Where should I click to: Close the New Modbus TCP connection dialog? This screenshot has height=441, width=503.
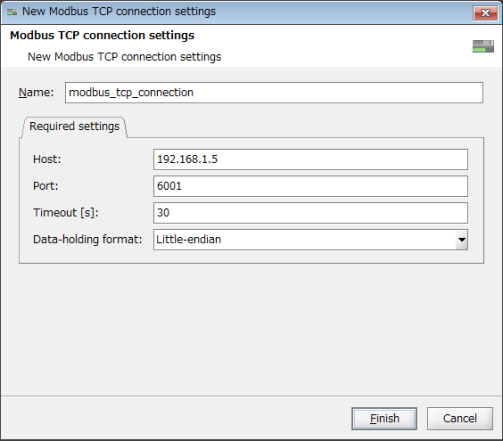point(485,13)
